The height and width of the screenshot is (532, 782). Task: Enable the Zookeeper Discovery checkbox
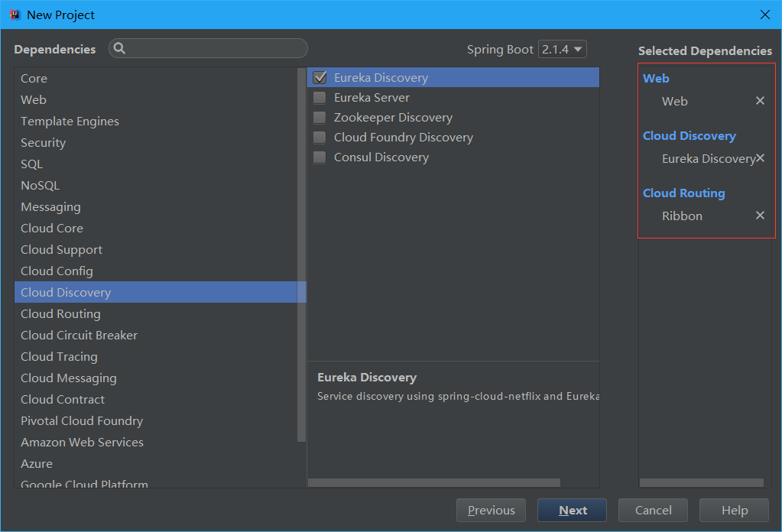click(320, 118)
